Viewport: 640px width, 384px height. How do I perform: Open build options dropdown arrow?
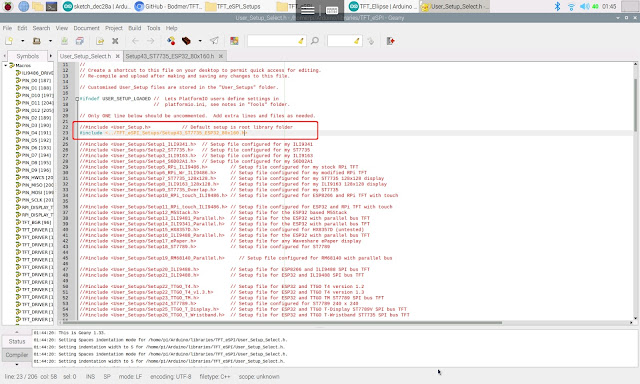click(x=200, y=41)
